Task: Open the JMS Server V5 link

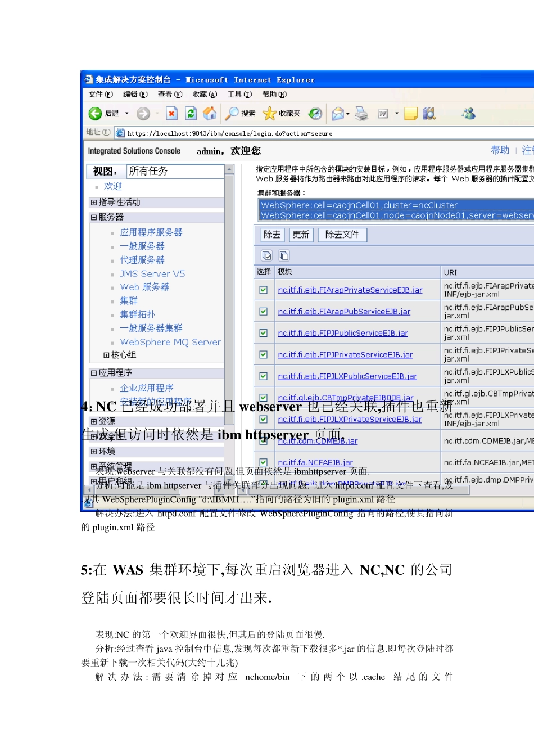Action: tap(152, 274)
